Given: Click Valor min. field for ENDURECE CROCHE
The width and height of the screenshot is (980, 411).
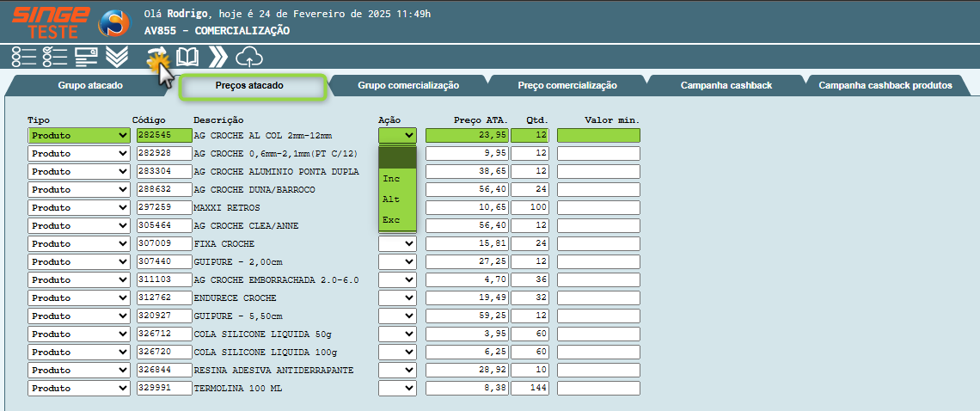Looking at the screenshot, I should tap(598, 298).
